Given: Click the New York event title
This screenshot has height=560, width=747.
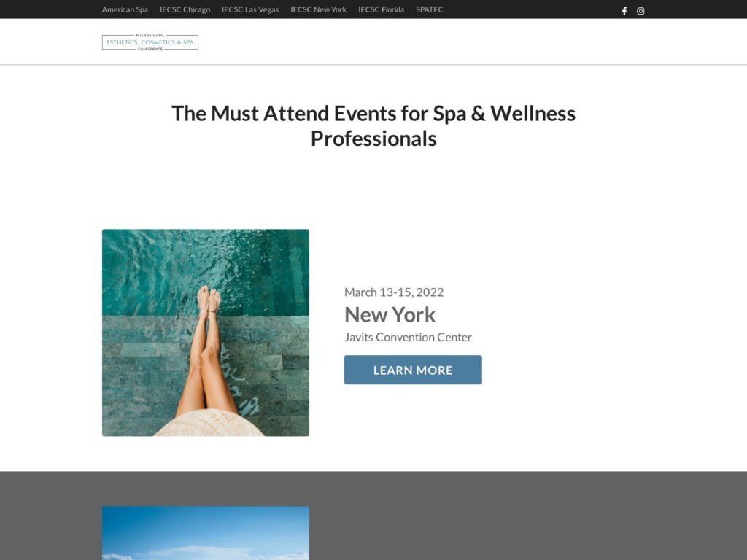Looking at the screenshot, I should (390, 314).
